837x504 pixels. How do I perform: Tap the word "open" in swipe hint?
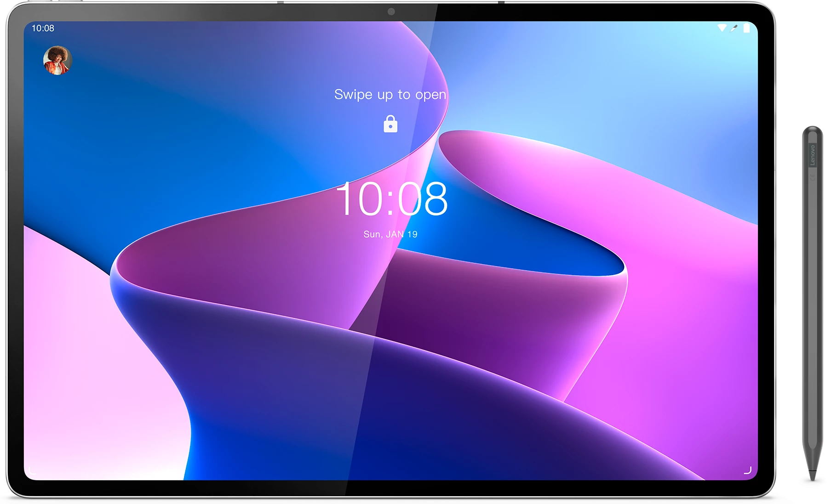[430, 95]
